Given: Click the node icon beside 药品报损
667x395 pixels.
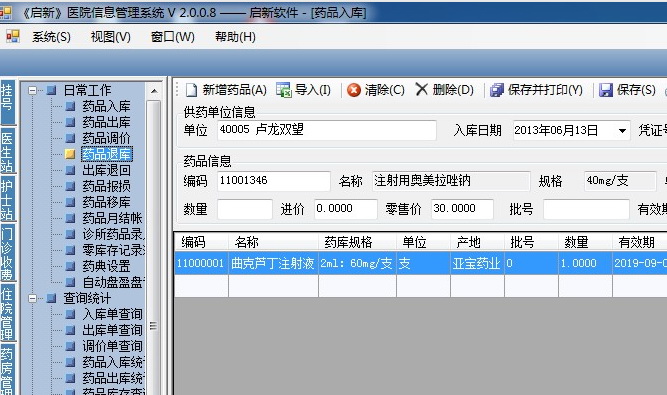Looking at the screenshot, I should point(70,186).
